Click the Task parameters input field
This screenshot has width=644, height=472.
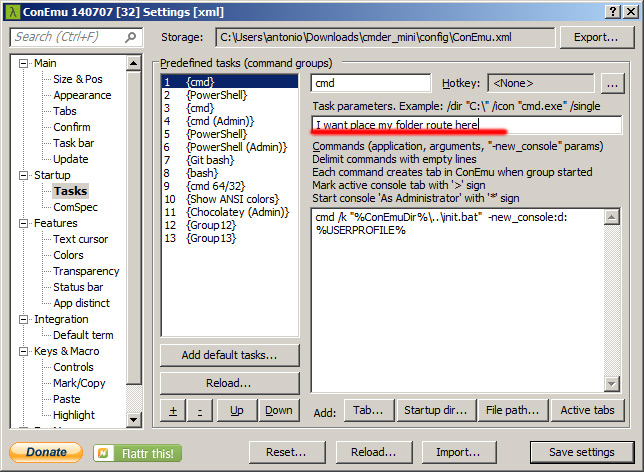pos(467,125)
